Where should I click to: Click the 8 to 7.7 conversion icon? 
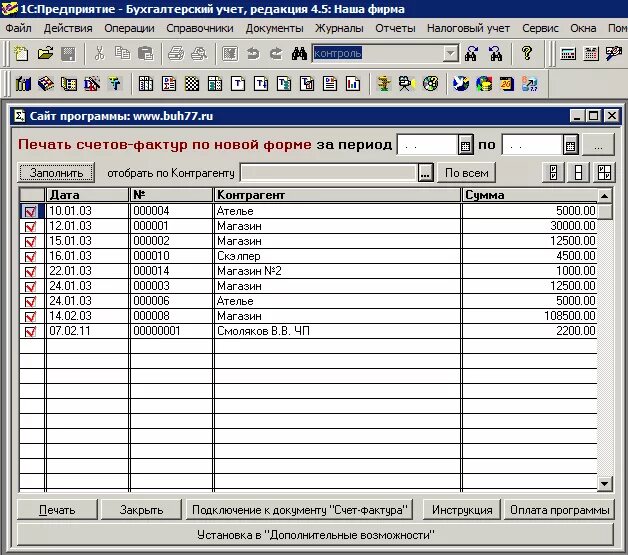pyautogui.click(x=529, y=84)
